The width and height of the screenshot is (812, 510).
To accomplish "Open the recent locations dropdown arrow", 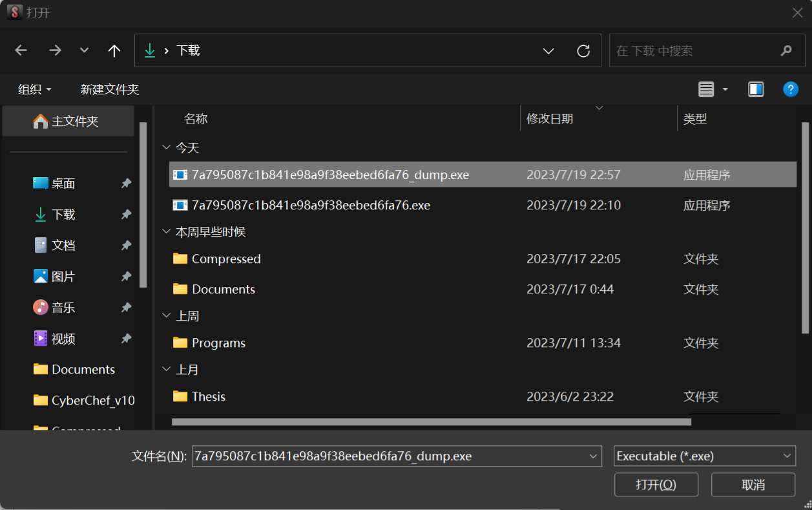I will coord(84,50).
